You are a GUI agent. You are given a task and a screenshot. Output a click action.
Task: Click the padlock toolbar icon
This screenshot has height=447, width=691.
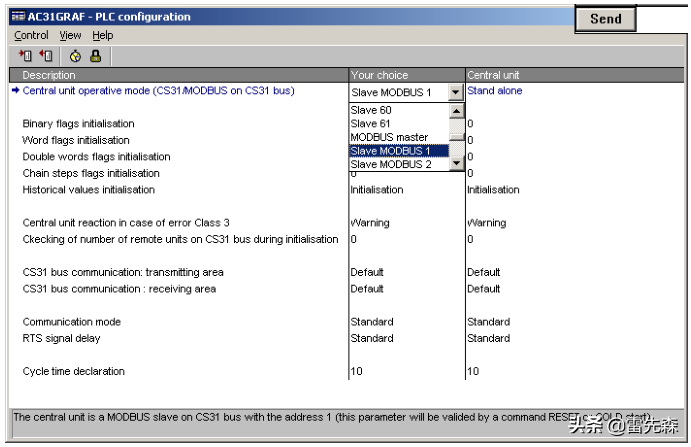95,56
